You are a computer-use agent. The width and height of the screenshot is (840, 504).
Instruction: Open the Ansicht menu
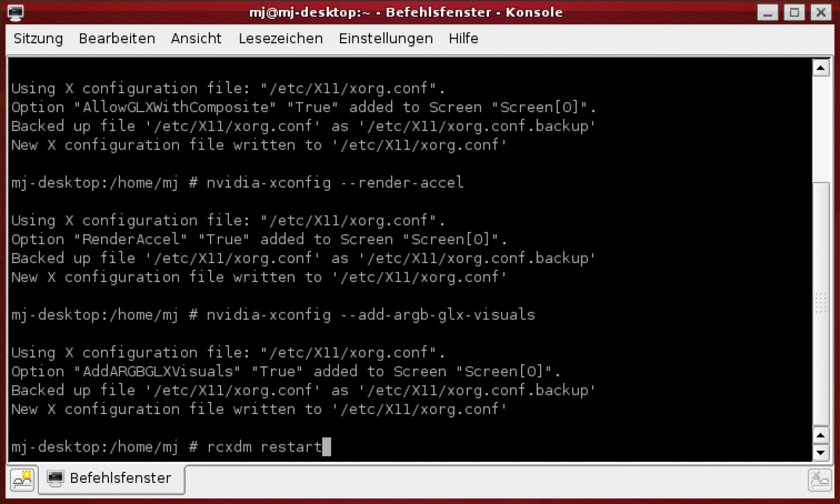tap(196, 39)
